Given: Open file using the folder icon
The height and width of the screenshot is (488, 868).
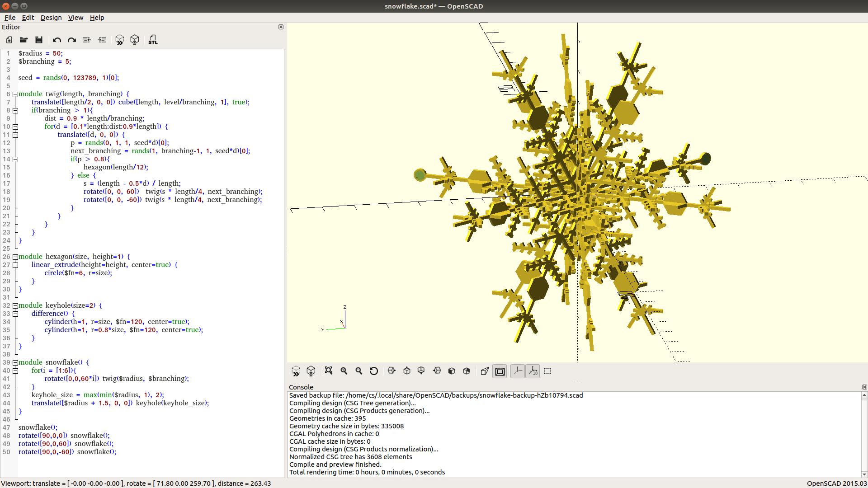Looking at the screenshot, I should tap(24, 40).
